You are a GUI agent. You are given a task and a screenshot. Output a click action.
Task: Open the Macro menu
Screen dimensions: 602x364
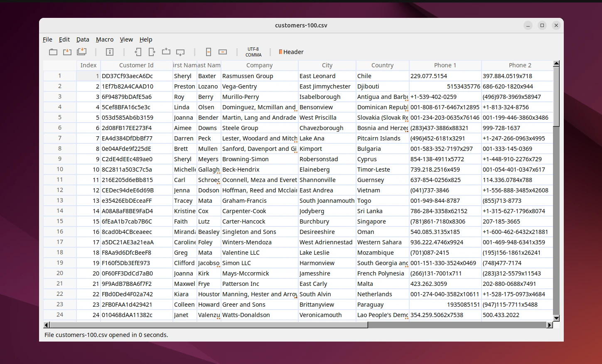(x=105, y=39)
